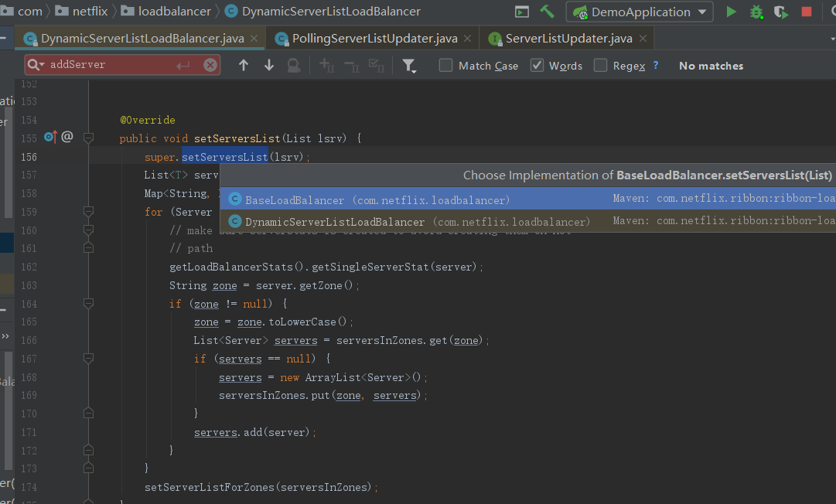The height and width of the screenshot is (504, 836).
Task: Start debugging with the bug icon
Action: point(756,12)
